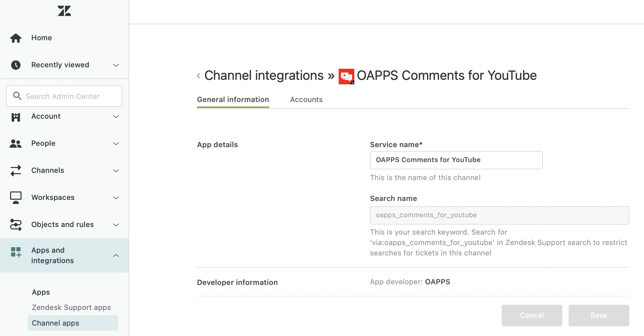Click the Objects and rules icon
644x336 pixels.
point(16,225)
